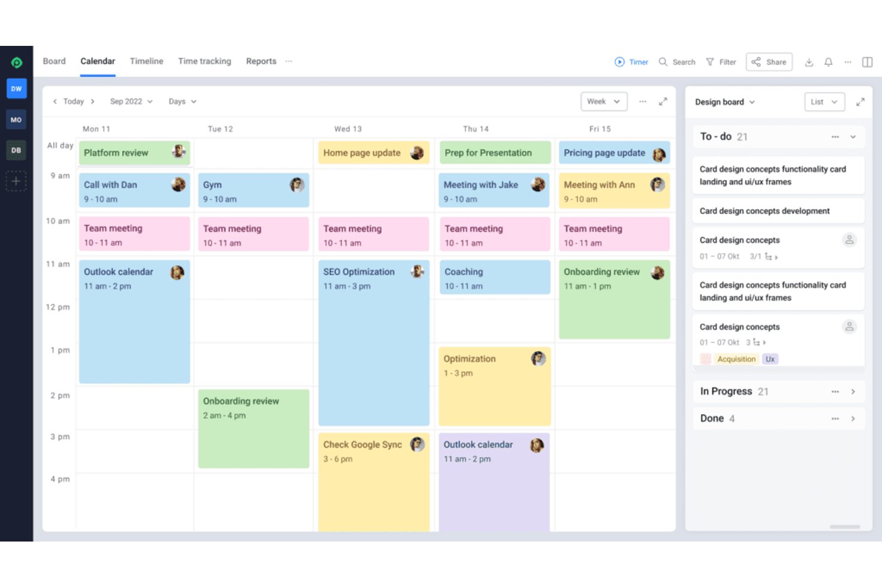
Task: Toggle the split panel layout icon
Action: click(x=867, y=62)
